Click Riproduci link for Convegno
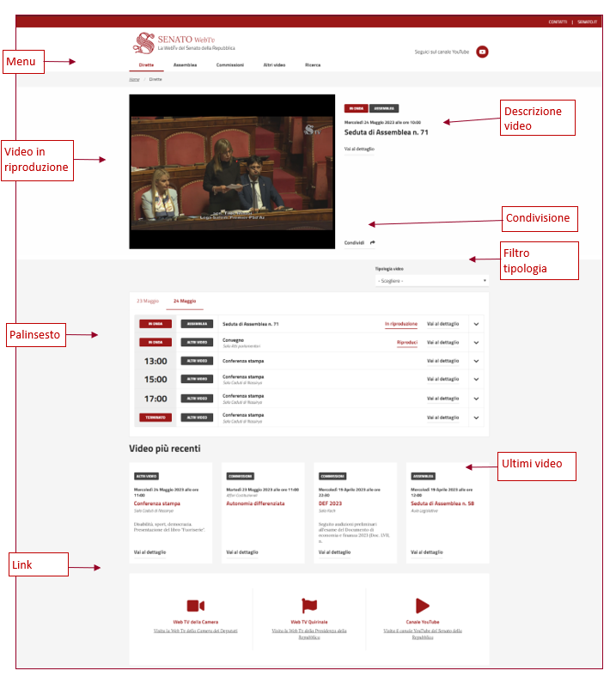This screenshot has height=689, width=616. [406, 343]
